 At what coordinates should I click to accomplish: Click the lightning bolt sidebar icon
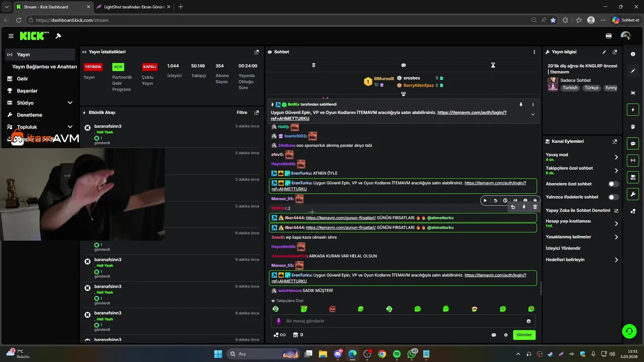click(x=633, y=110)
